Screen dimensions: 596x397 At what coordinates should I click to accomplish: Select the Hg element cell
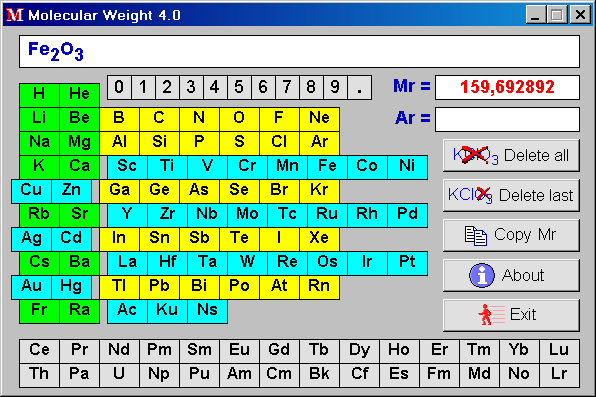point(71,287)
